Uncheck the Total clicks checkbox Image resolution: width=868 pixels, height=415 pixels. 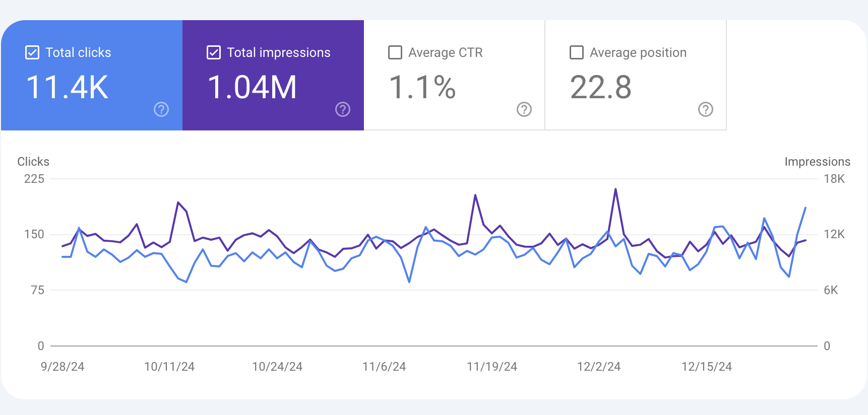tap(32, 52)
